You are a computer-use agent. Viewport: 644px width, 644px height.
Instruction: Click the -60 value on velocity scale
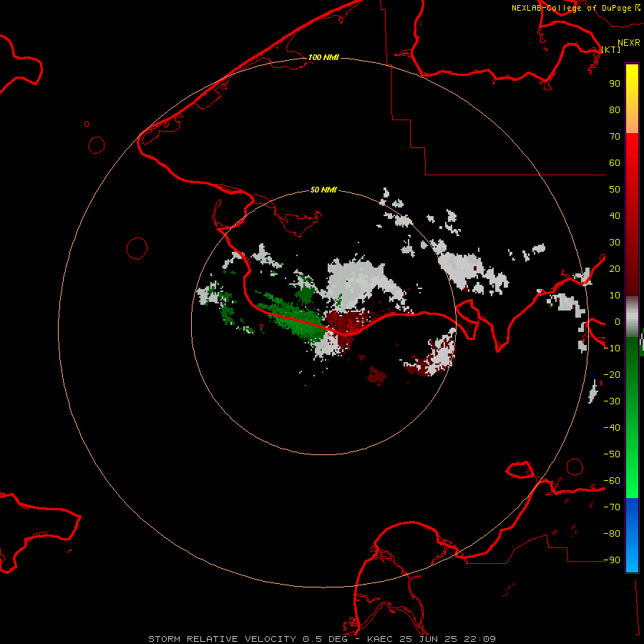point(612,481)
